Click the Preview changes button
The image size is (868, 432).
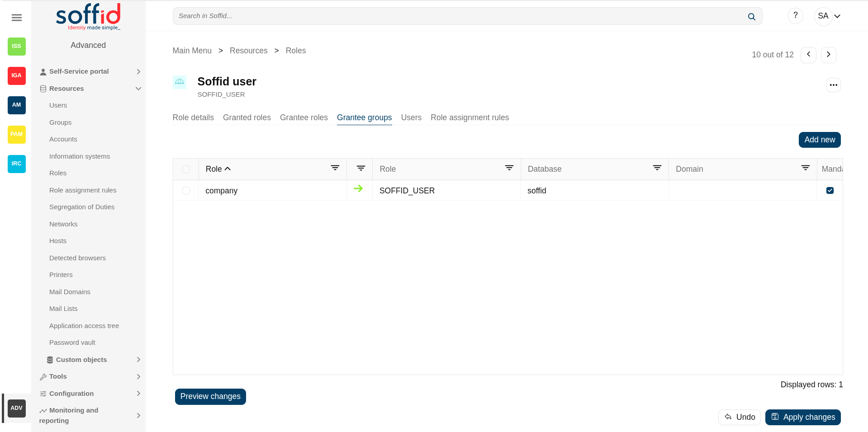(x=210, y=396)
